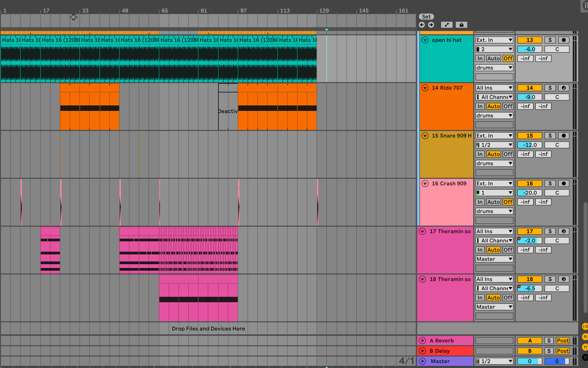Arm 14 Ride 707 track
This screenshot has height=368, width=588.
click(x=564, y=88)
